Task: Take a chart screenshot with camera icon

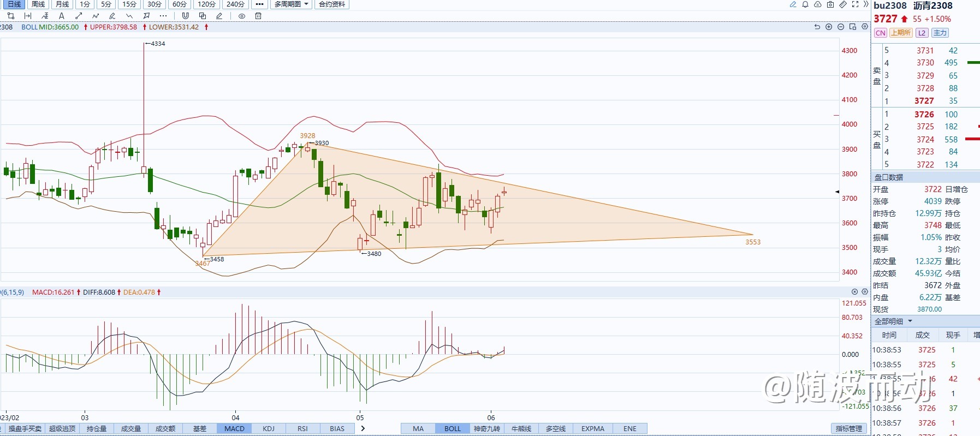Action: point(830,4)
